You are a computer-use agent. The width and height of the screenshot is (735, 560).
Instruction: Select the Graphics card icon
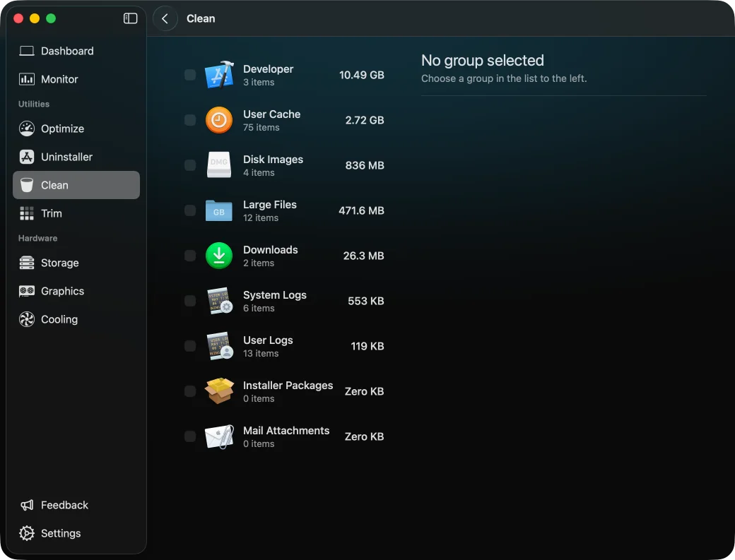point(27,291)
